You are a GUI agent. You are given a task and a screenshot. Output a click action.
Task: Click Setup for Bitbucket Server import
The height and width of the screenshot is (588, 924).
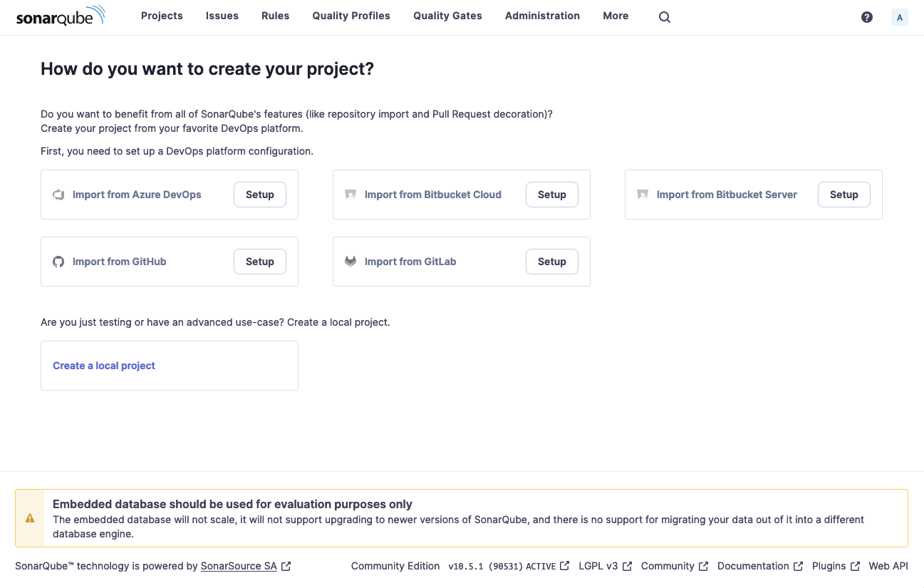point(844,195)
